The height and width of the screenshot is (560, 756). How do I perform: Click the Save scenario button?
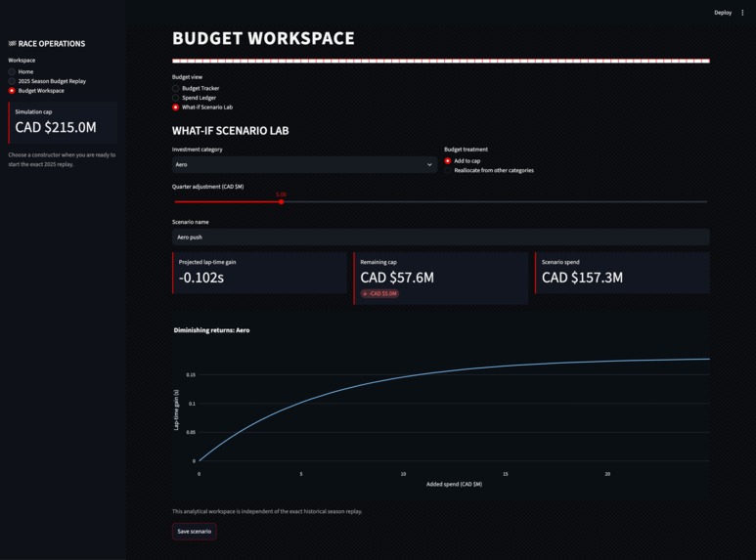tap(195, 531)
